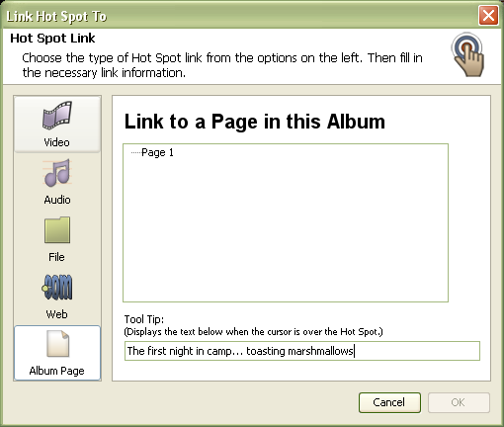Image resolution: width=504 pixels, height=427 pixels.
Task: Click the "Audio" link type label
Action: pos(57,200)
